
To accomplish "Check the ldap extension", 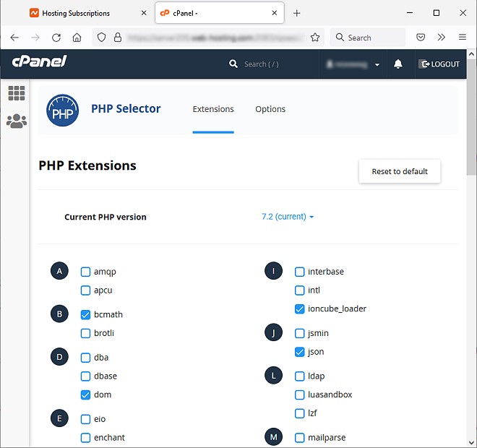I will click(x=300, y=376).
